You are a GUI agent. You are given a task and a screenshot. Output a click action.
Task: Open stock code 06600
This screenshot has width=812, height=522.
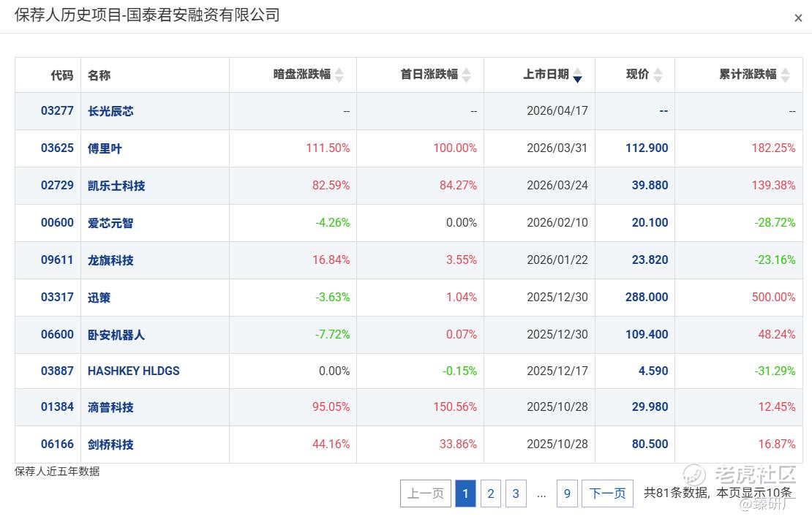(58, 334)
